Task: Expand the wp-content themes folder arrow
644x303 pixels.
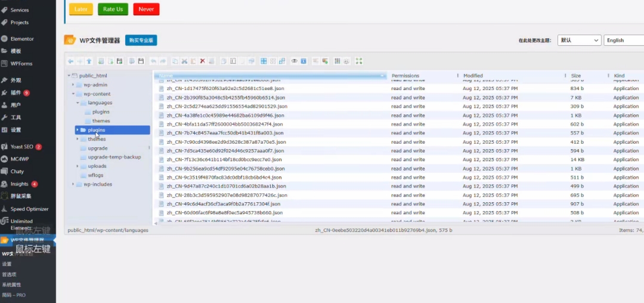Action: point(77,139)
